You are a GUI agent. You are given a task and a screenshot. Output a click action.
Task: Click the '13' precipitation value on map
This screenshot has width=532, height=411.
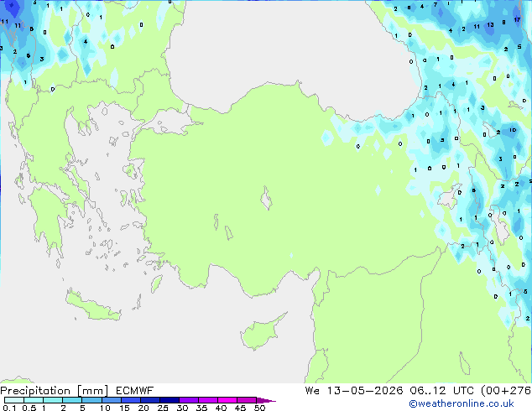490,25
